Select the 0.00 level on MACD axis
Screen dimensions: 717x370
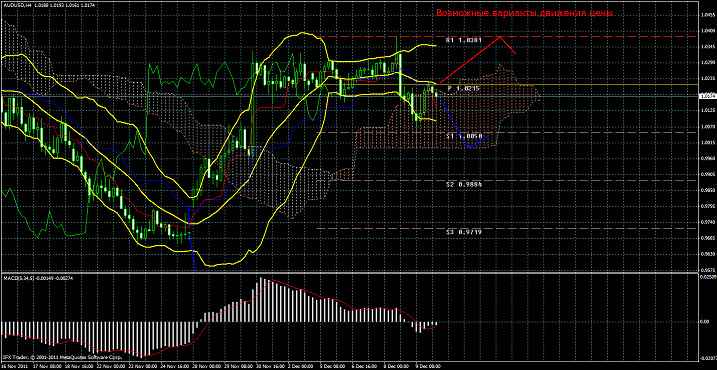pyautogui.click(x=706, y=322)
